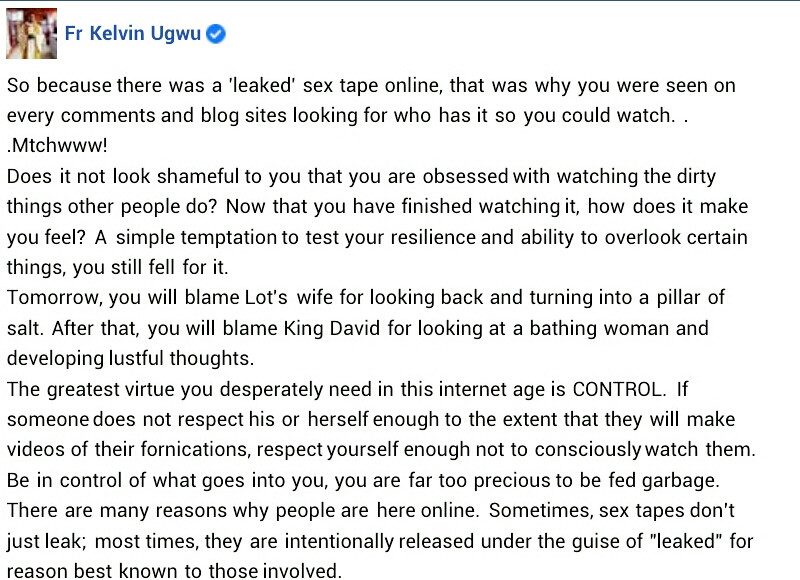Click the final line 'reason best known to those involved.'
The height and width of the screenshot is (580, 800).
pos(174,572)
